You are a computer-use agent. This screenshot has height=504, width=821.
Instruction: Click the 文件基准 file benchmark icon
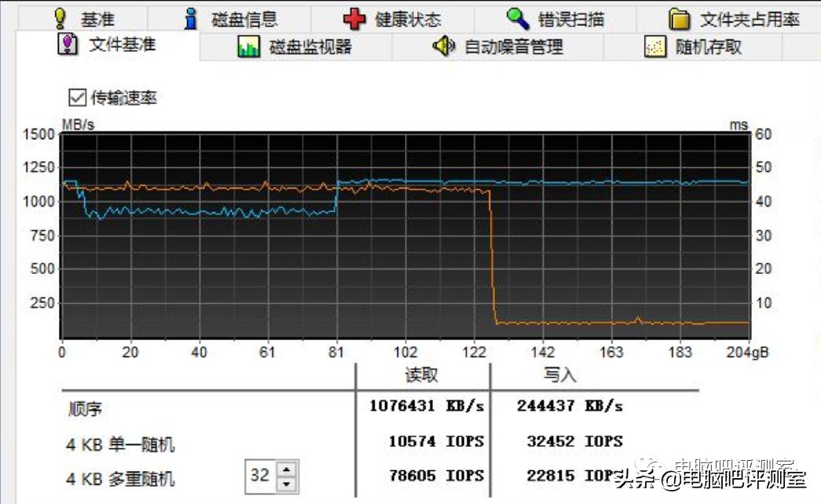67,46
